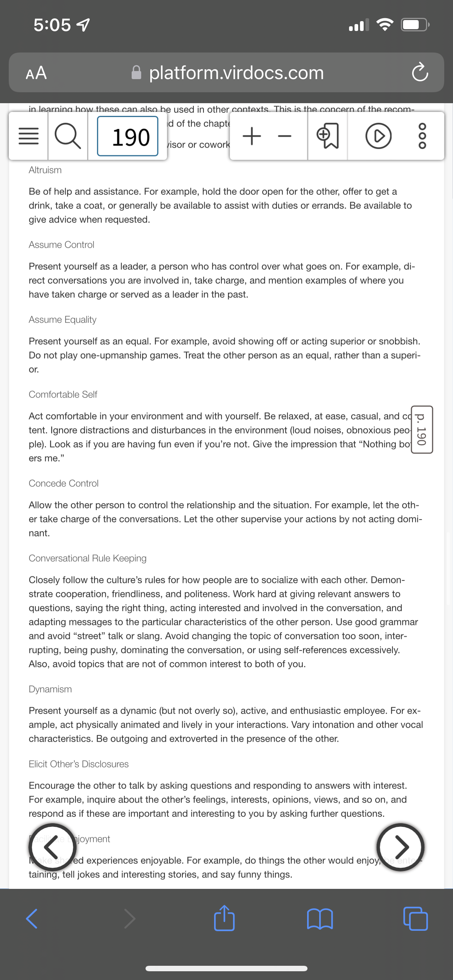Show open Safari tabs

pos(415,919)
